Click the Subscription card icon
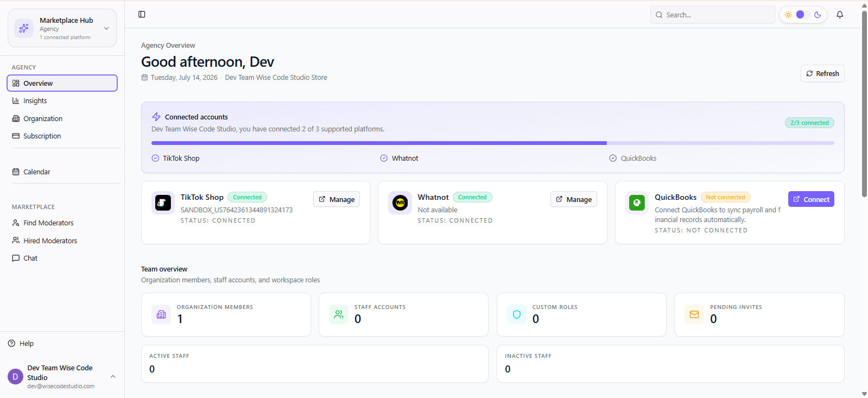 click(x=16, y=136)
